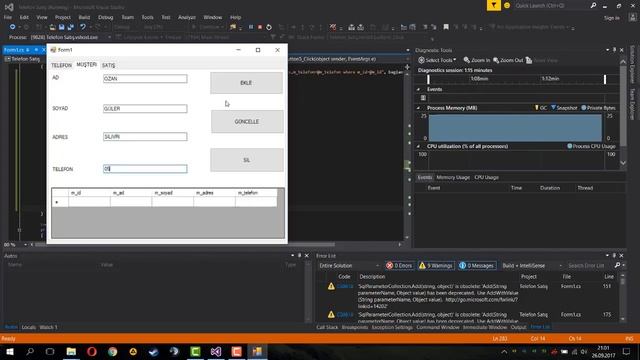Click the Diagnostic Tools vertical scrollbar down arrow
640x360 pixels.
point(623,162)
